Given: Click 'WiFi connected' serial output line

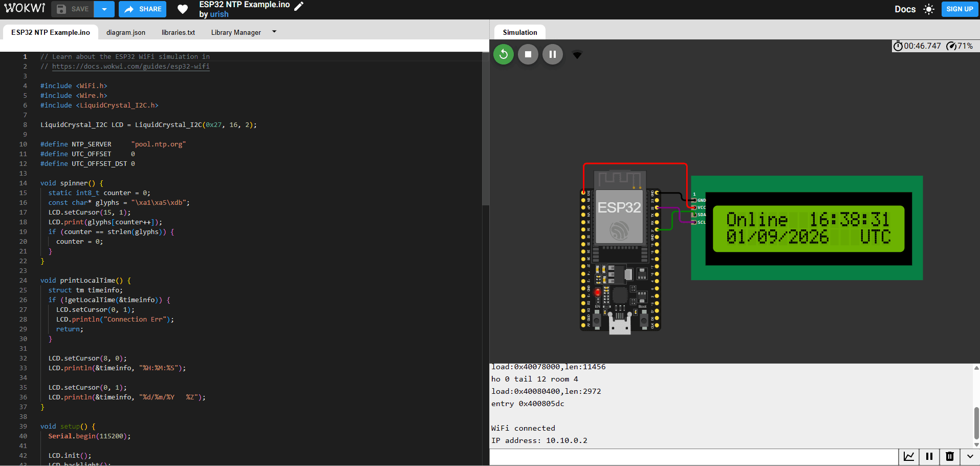Looking at the screenshot, I should pos(523,428).
